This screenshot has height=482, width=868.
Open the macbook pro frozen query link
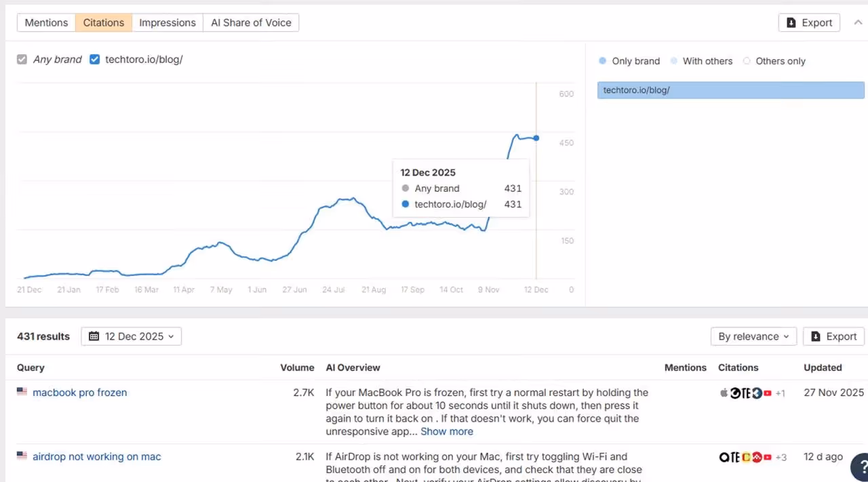pos(80,393)
